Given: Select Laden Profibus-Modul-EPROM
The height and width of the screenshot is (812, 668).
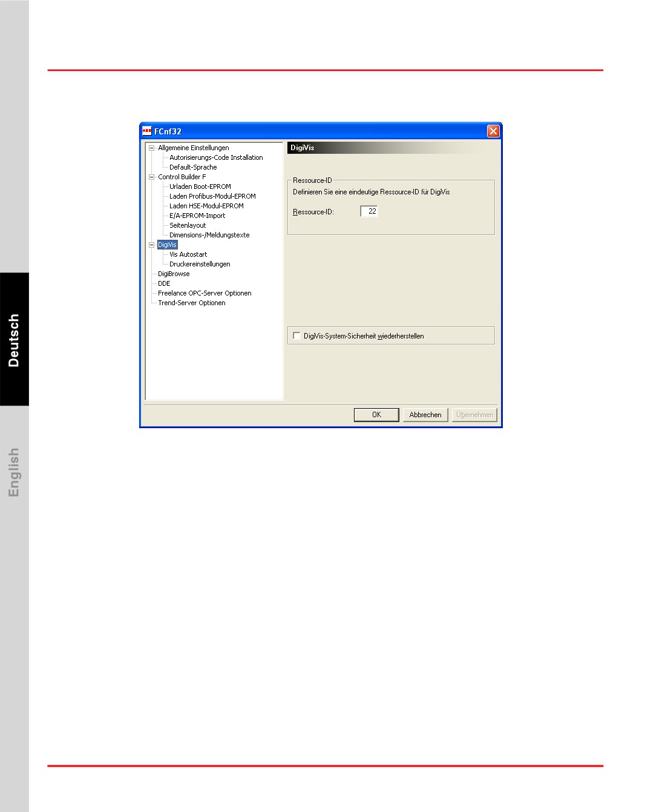Looking at the screenshot, I should pyautogui.click(x=212, y=196).
